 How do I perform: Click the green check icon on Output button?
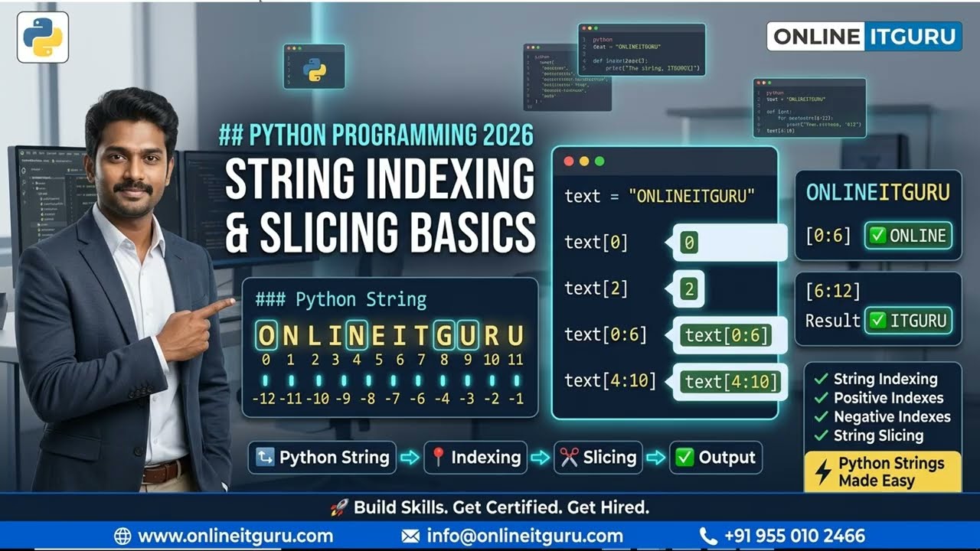(684, 458)
